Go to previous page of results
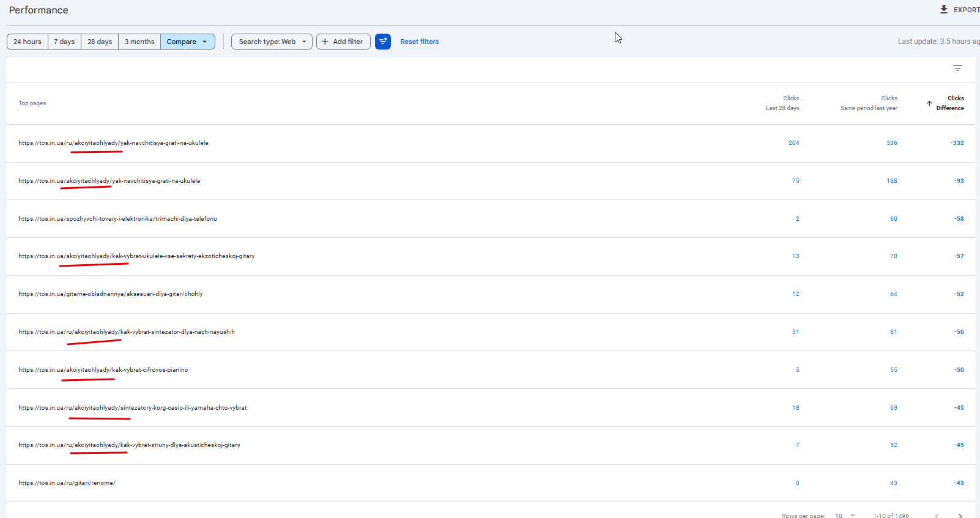 click(x=937, y=516)
